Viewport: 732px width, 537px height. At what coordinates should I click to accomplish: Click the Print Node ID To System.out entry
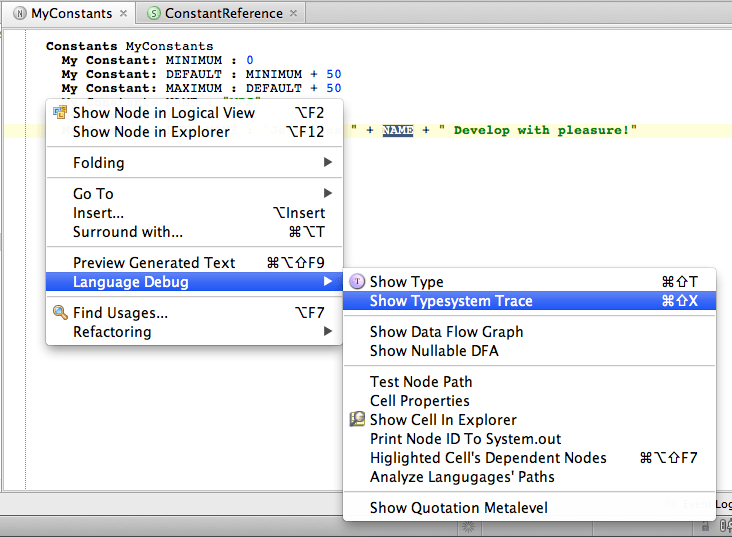(x=465, y=439)
